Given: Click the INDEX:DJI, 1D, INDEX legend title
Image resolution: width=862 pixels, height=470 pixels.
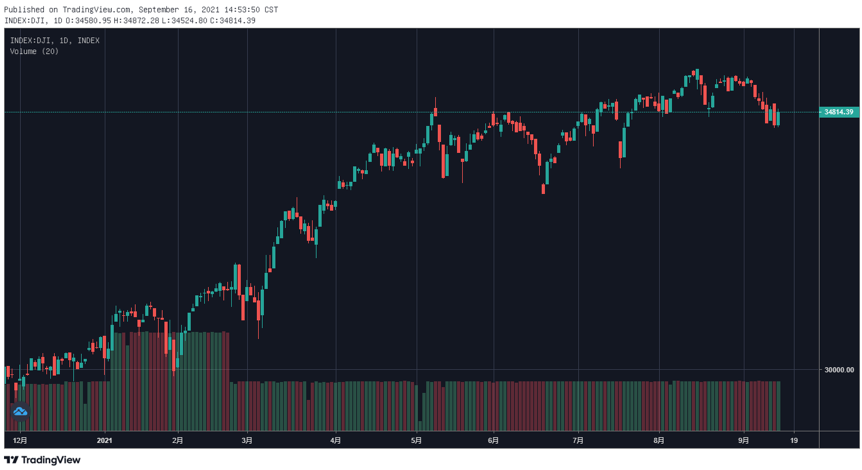Looking at the screenshot, I should click(x=54, y=41).
